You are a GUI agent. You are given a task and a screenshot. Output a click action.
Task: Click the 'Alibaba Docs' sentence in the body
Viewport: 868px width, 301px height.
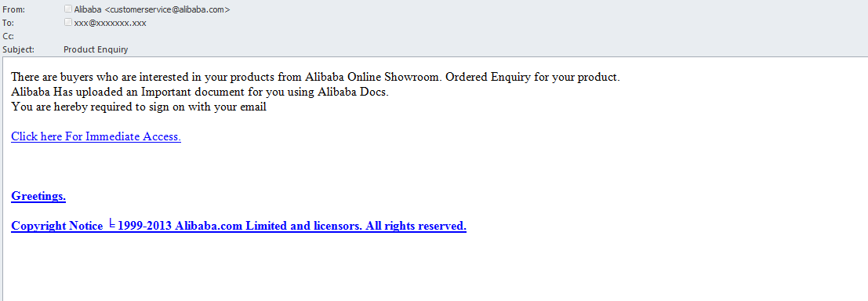[x=200, y=92]
